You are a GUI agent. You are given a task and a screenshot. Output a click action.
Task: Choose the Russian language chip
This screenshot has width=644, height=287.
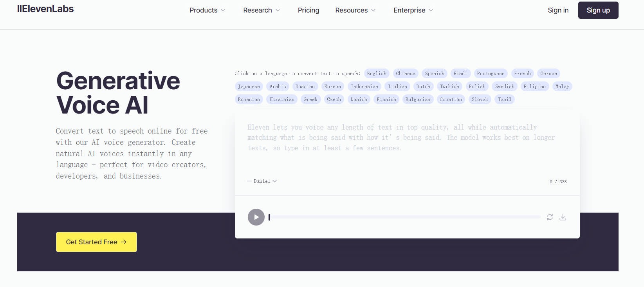305,87
